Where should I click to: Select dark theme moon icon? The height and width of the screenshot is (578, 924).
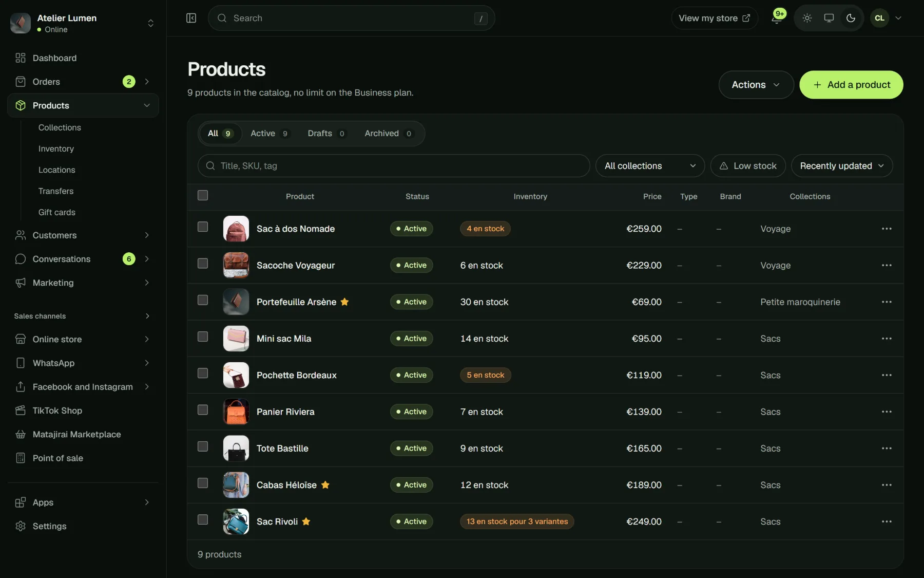tap(851, 18)
